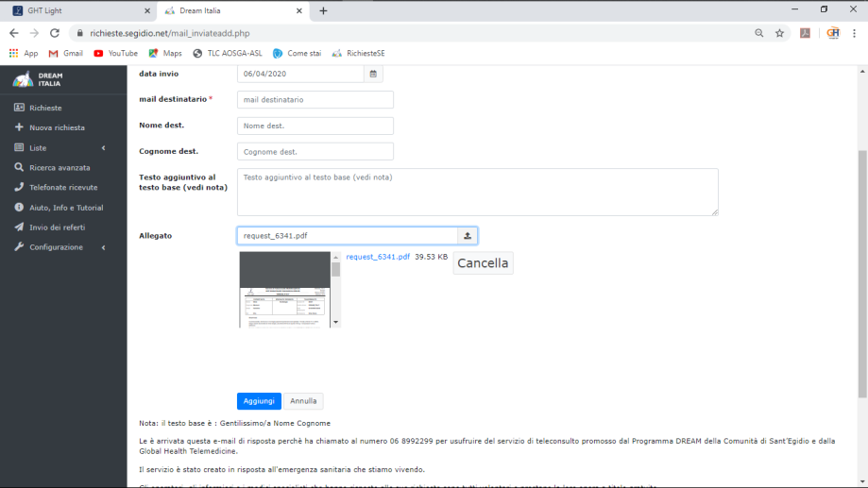
Task: Open the Gmail bookmark
Action: 66,54
